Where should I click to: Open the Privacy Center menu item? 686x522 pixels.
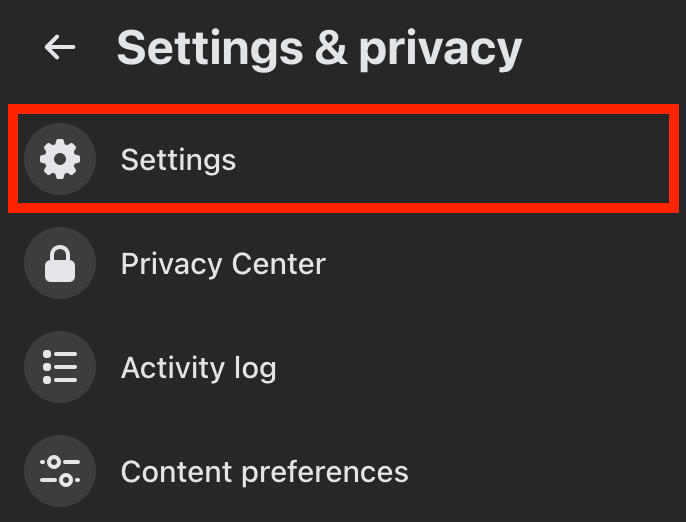(x=343, y=263)
